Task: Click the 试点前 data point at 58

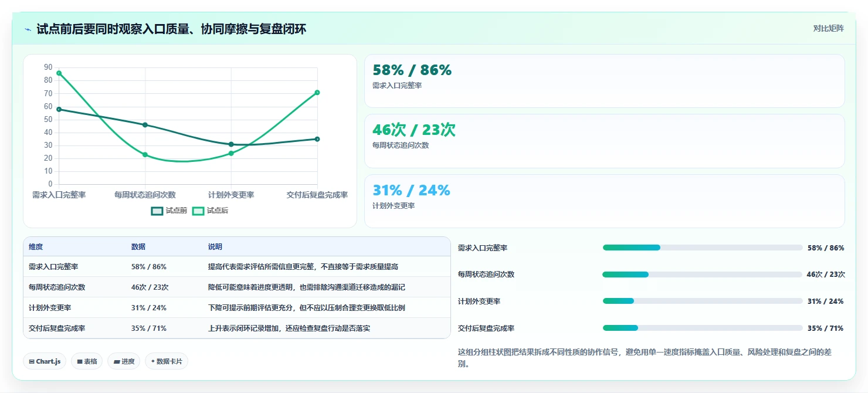Action: coord(59,109)
